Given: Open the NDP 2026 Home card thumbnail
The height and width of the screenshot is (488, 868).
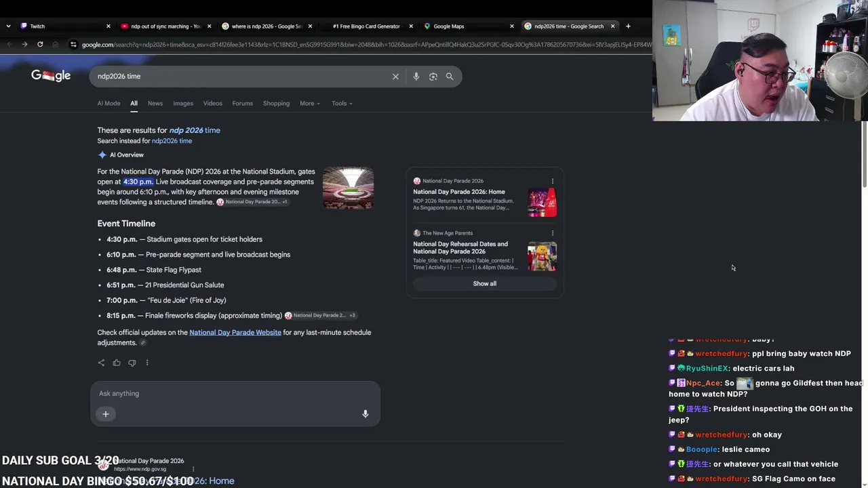Looking at the screenshot, I should pos(542,203).
